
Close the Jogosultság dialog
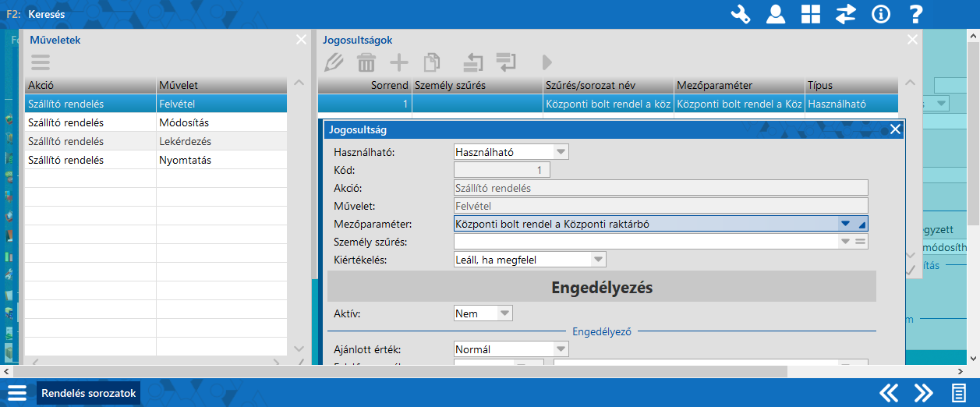point(895,129)
